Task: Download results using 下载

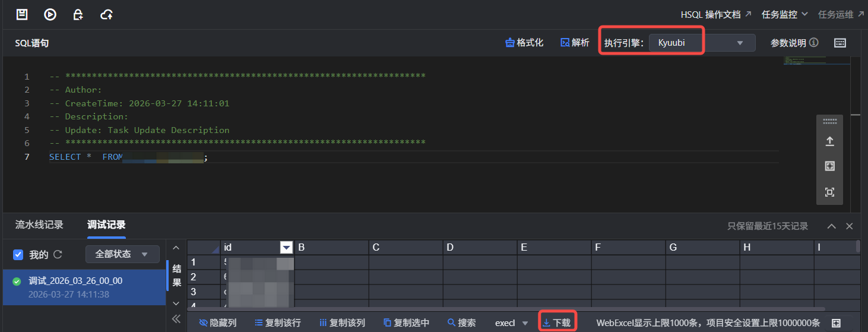Action: 557,323
